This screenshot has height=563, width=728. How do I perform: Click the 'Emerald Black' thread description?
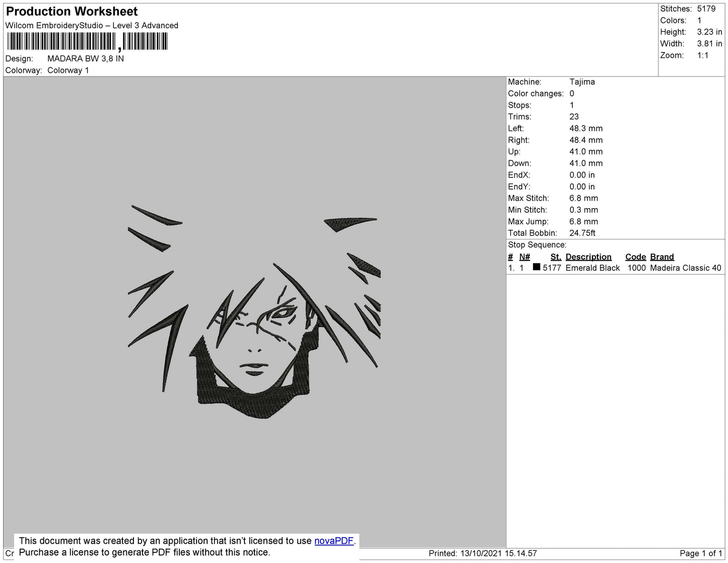pos(592,268)
